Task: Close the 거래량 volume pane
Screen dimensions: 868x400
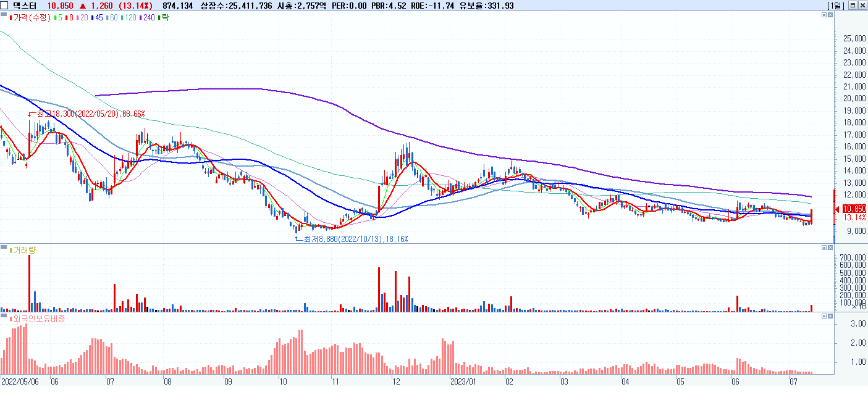Action: point(830,248)
